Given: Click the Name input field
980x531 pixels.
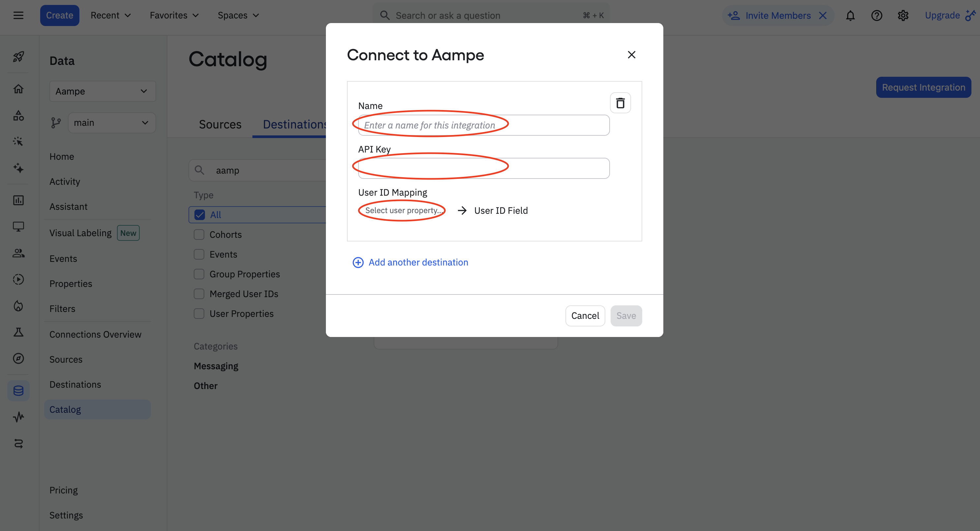Looking at the screenshot, I should [483, 125].
